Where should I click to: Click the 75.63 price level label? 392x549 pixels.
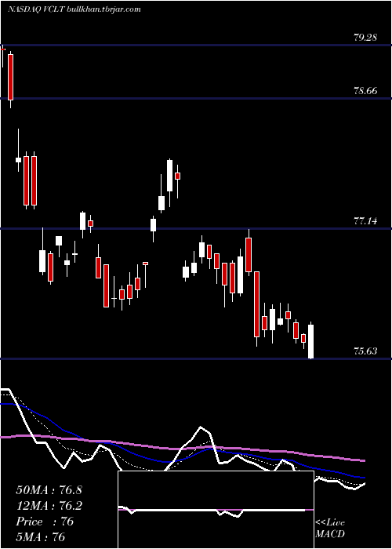click(365, 351)
